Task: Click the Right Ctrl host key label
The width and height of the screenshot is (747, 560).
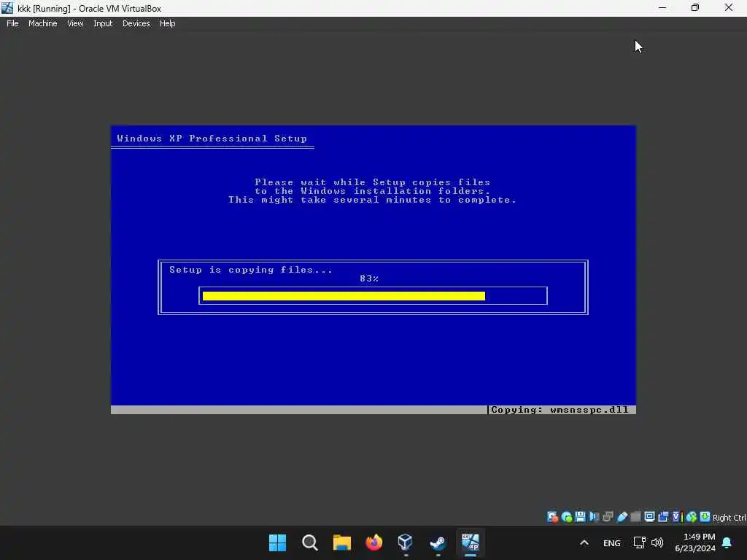Action: [729, 518]
